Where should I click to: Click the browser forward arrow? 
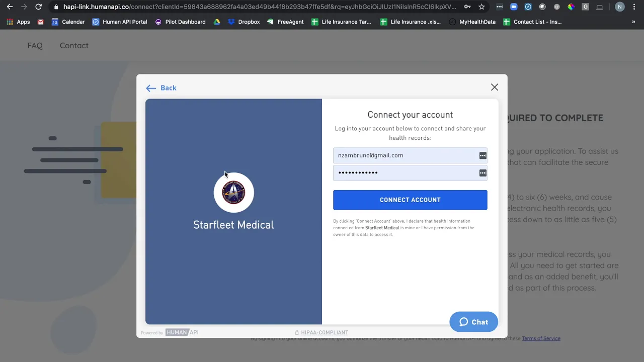click(x=24, y=7)
